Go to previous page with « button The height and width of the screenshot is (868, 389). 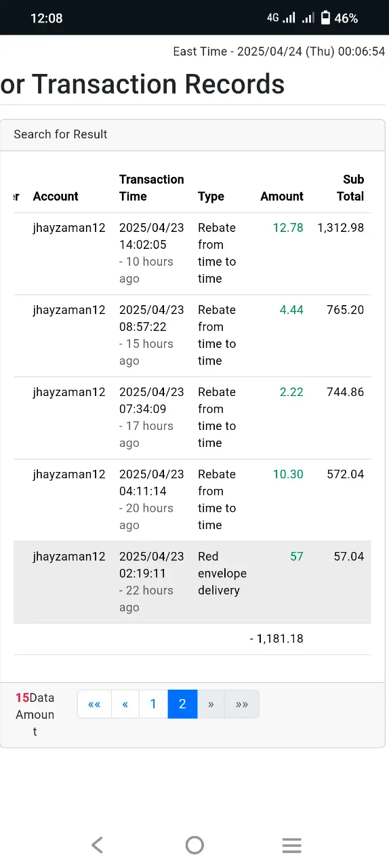(125, 704)
